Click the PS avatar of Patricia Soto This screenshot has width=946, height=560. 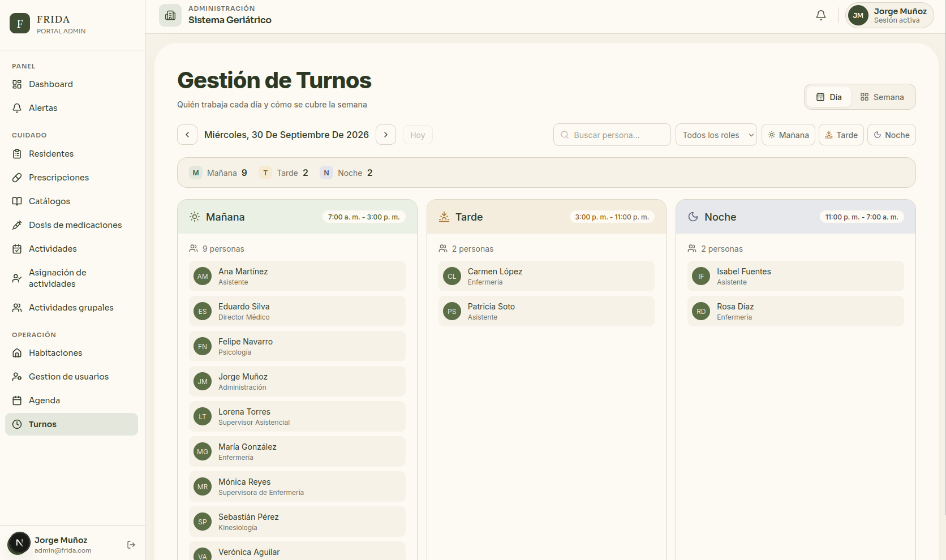click(x=451, y=311)
